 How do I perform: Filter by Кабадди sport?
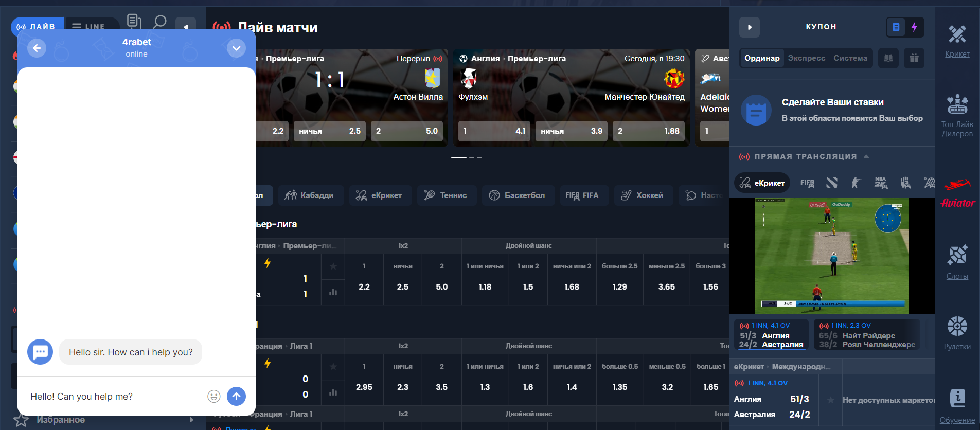[311, 195]
